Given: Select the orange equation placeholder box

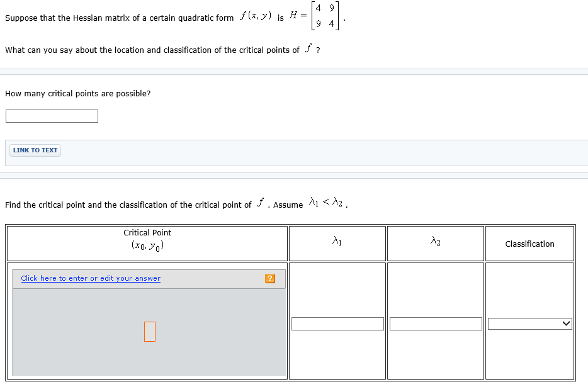Looking at the screenshot, I should pos(149,331).
